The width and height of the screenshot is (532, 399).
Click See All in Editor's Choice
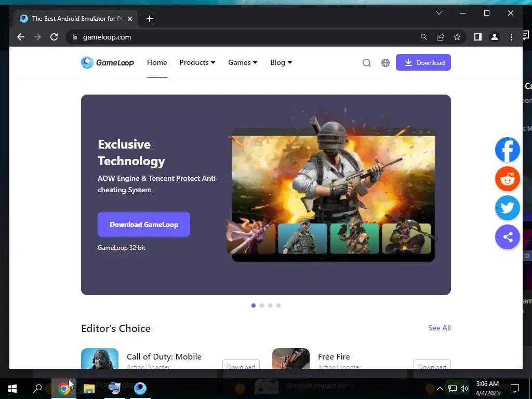point(440,328)
